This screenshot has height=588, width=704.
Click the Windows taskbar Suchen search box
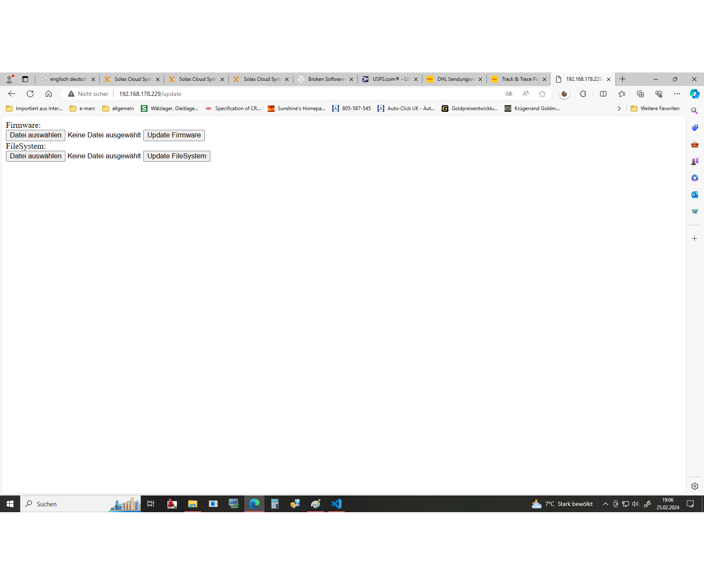80,504
